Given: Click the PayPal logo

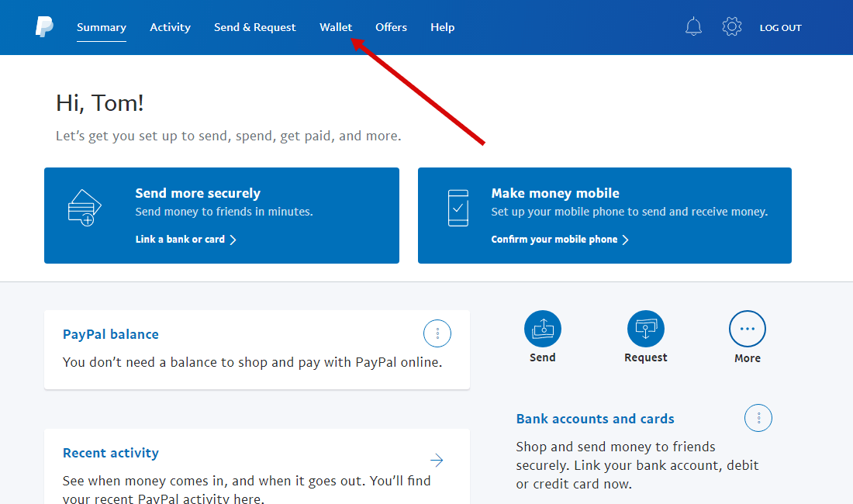Looking at the screenshot, I should (x=44, y=27).
